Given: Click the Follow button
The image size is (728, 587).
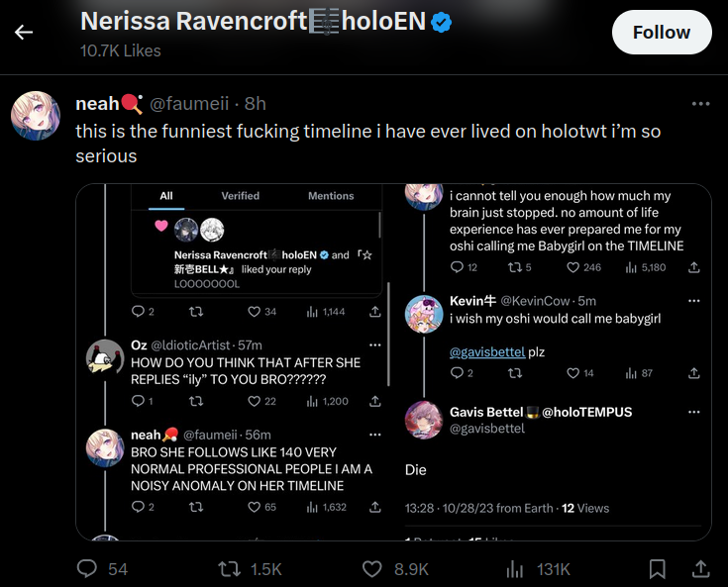Looking at the screenshot, I should [662, 33].
